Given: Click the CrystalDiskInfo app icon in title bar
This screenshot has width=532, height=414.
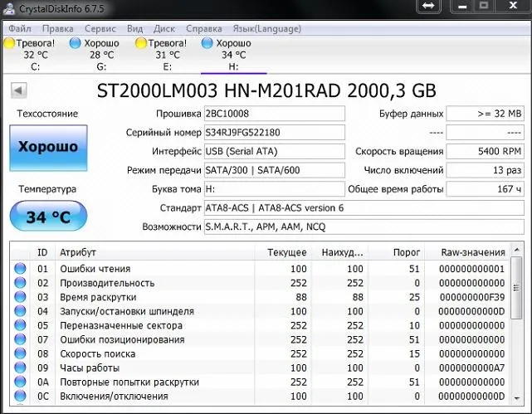Looking at the screenshot, I should coord(8,8).
